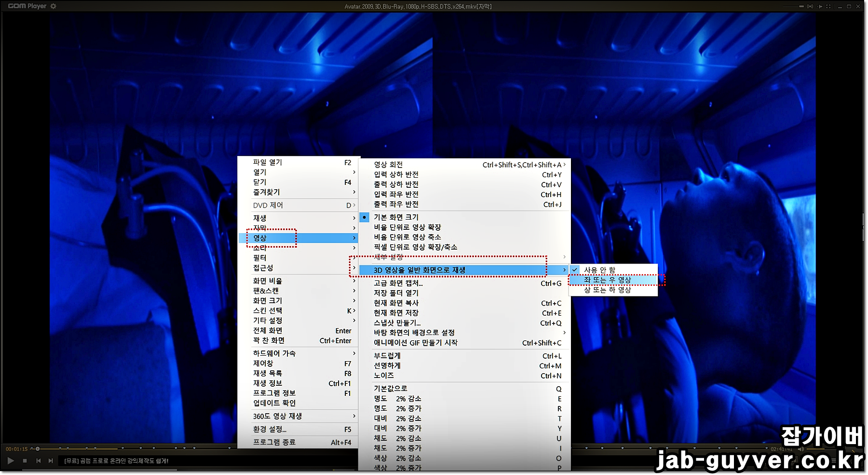Expand the '화면 비율' submenu
The width and height of the screenshot is (868, 475).
pyautogui.click(x=298, y=281)
